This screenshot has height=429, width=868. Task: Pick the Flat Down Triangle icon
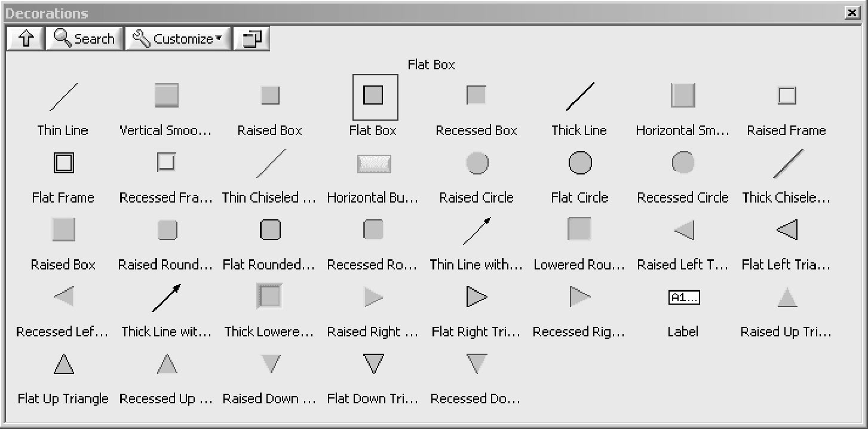374,363
